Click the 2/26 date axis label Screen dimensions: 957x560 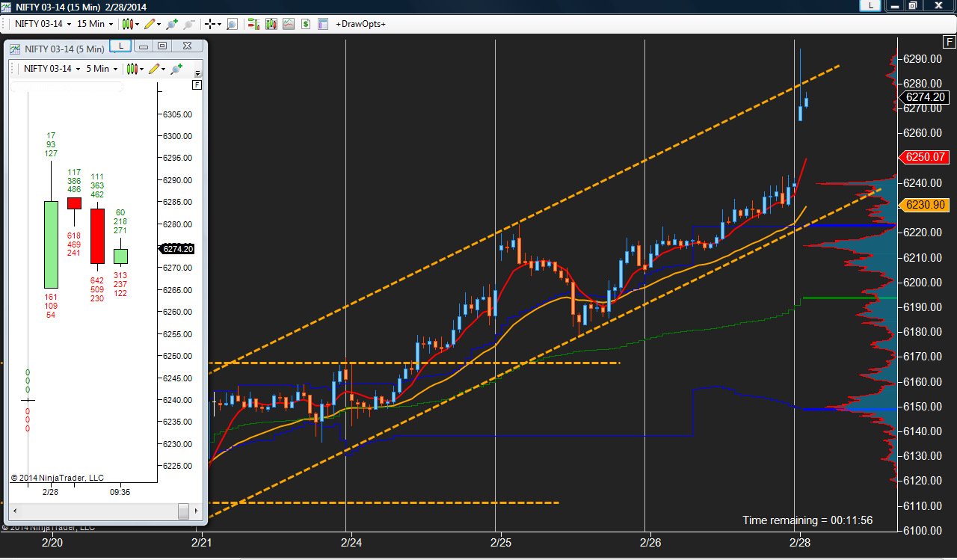650,542
